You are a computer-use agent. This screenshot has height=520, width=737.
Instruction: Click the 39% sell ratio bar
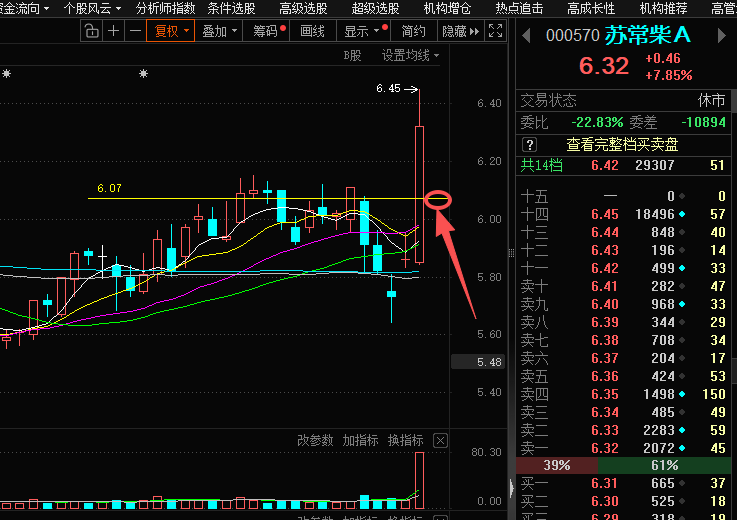tap(557, 465)
